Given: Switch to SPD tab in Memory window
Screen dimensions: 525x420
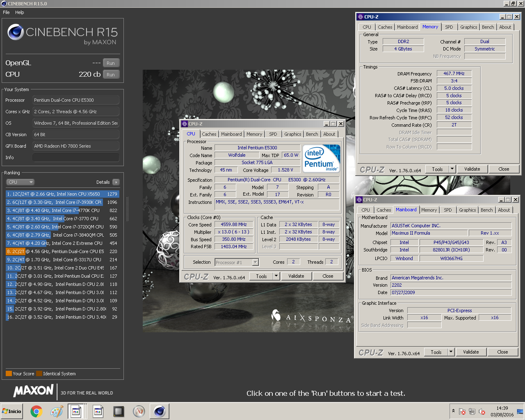Looking at the screenshot, I should [449, 27].
